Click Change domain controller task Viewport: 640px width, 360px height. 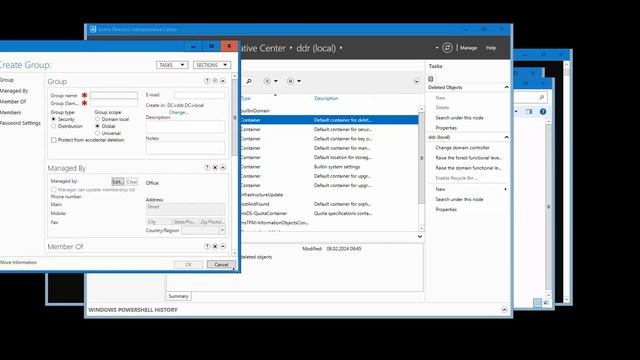[x=462, y=147]
